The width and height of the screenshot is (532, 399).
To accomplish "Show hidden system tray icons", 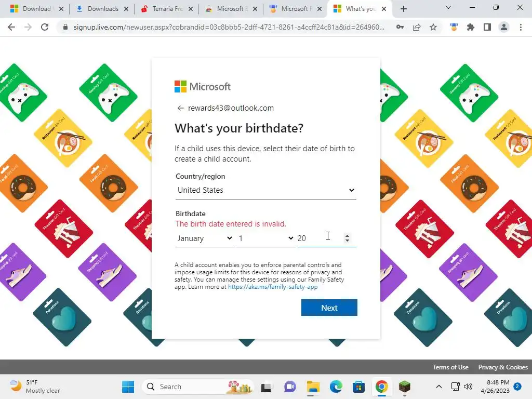I will pos(438,387).
